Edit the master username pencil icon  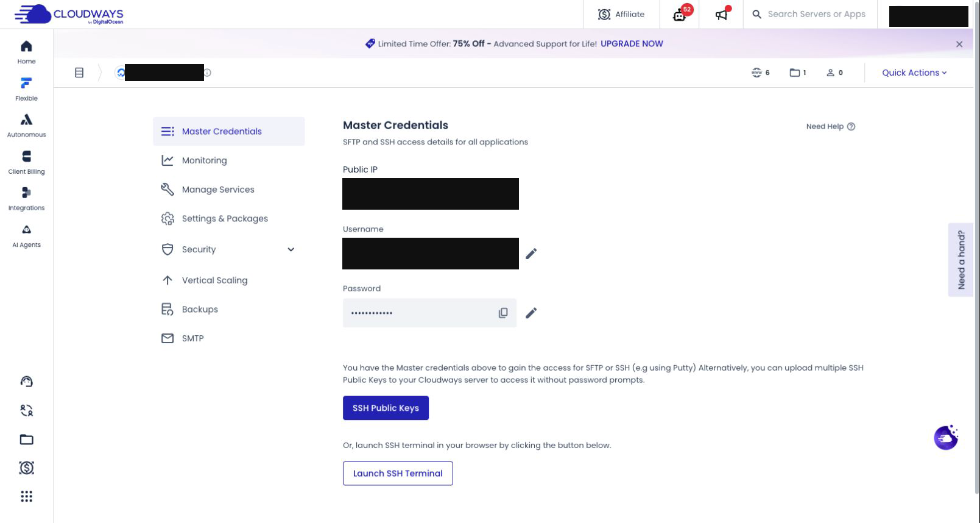[x=531, y=254]
